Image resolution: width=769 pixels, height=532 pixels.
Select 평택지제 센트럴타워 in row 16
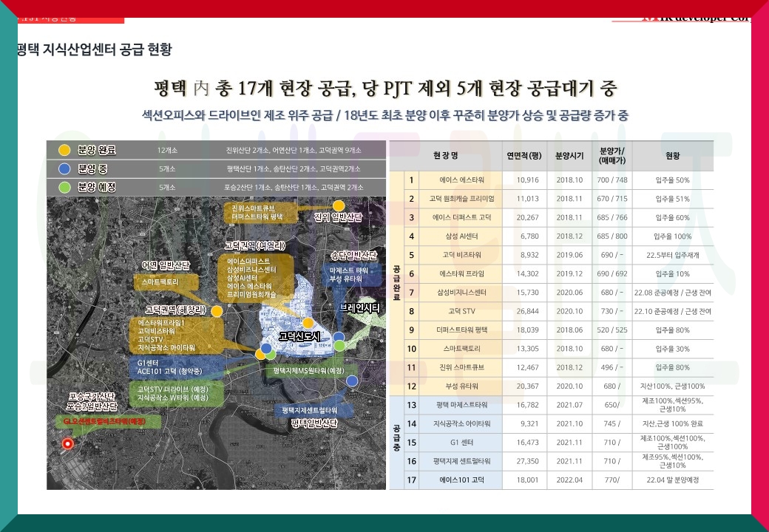tap(461, 462)
